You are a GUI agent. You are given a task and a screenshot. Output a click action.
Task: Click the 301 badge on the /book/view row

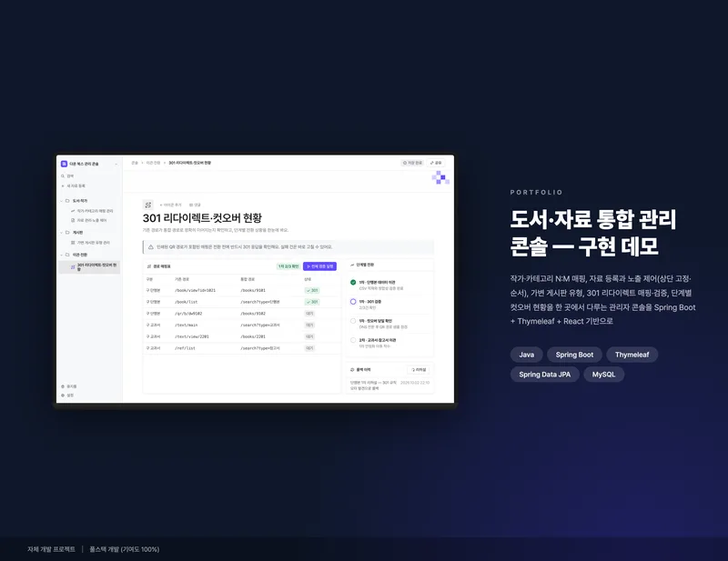pyautogui.click(x=312, y=290)
